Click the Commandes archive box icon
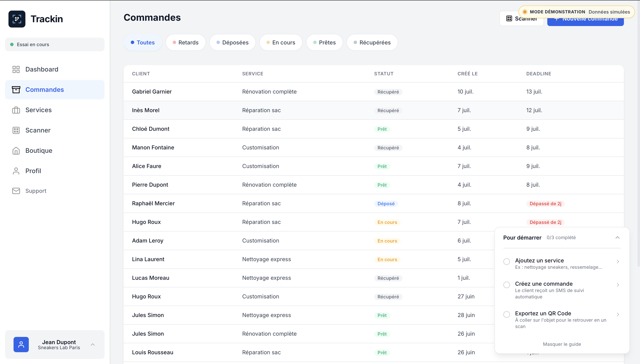Screen dimensions: 640x364 click(16, 90)
